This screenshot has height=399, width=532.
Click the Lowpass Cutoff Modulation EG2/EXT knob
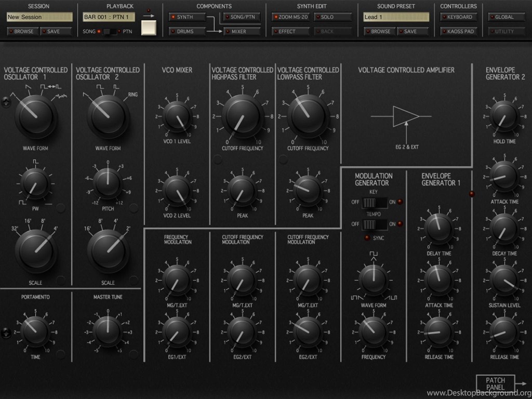(x=308, y=332)
